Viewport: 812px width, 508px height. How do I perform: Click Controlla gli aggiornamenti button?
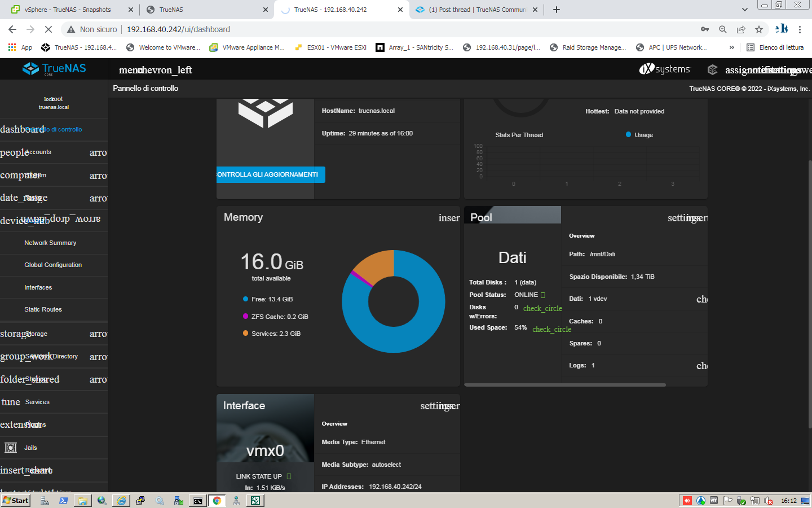[271, 174]
